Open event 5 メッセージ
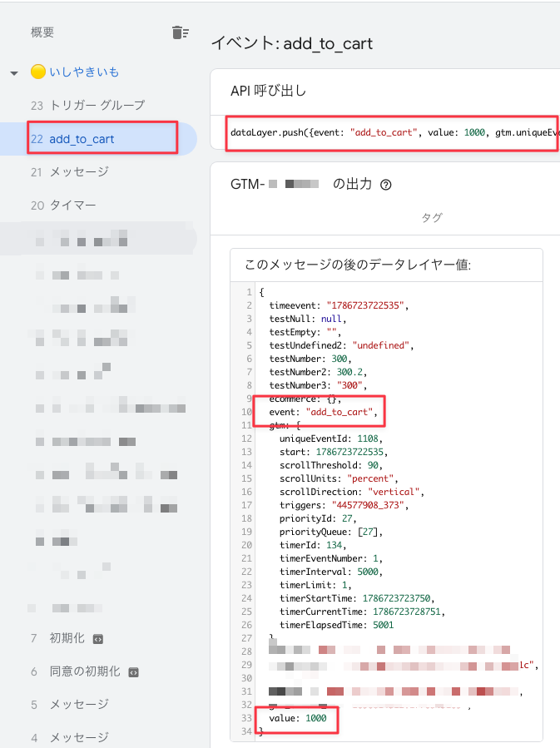The width and height of the screenshot is (560, 748). pos(70,705)
